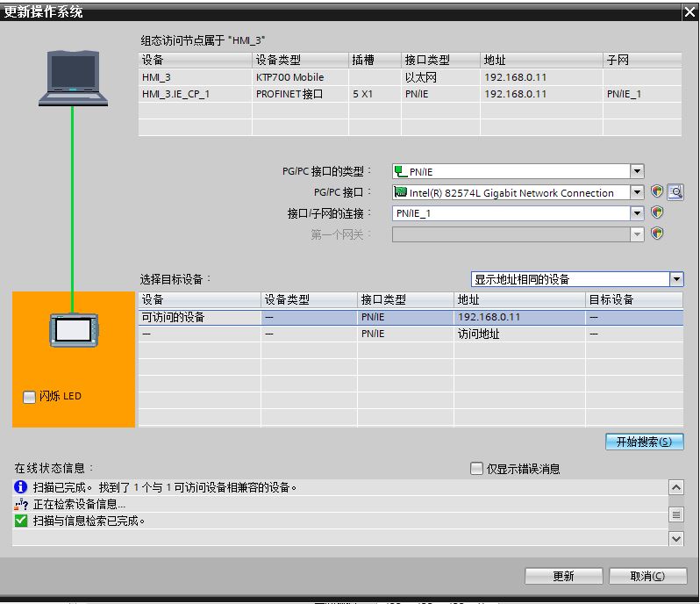This screenshot has width=700, height=604.
Task: Click the laptop PG/PC illustration icon
Action: (x=73, y=78)
